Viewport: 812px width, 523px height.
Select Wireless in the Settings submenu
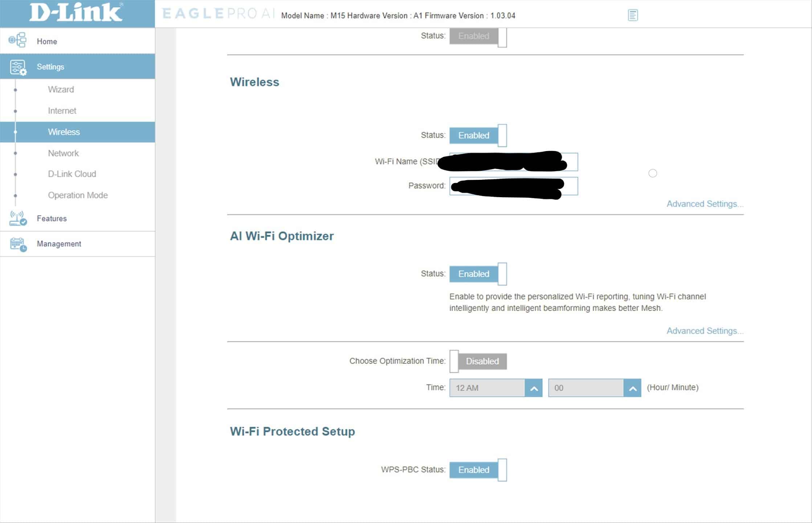(77, 132)
